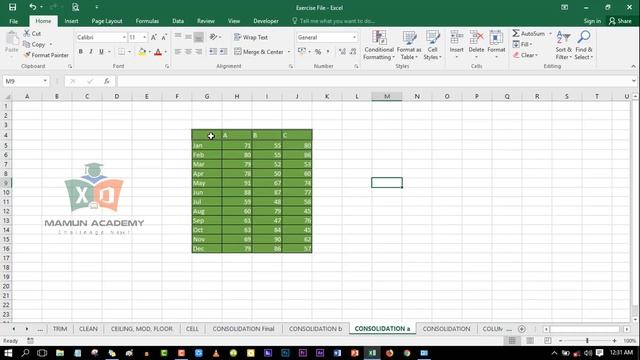Toggle Underline formatting
The image size is (640, 360).
pos(101,52)
